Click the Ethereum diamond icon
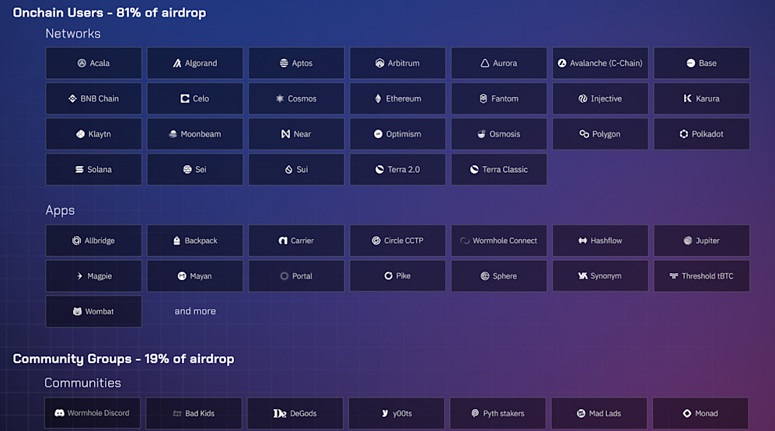 pos(378,99)
